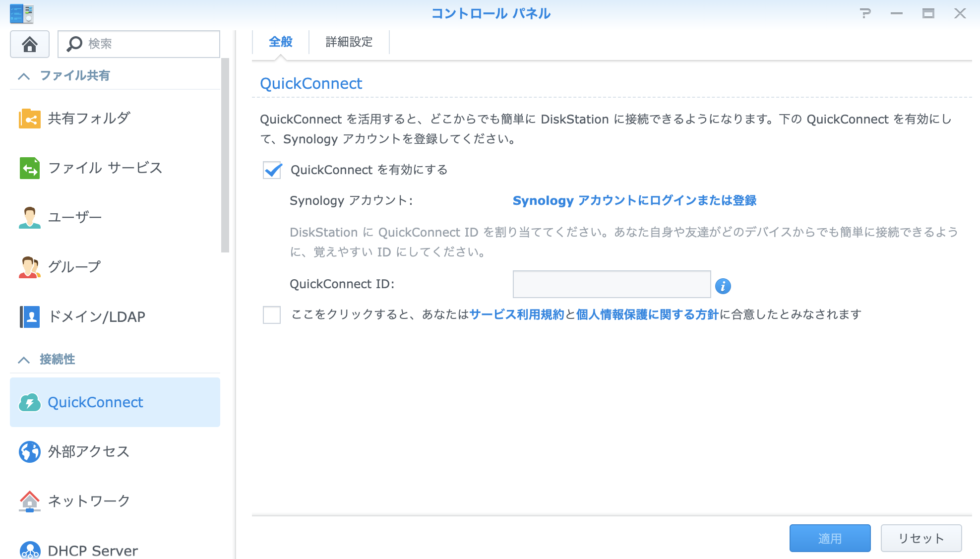
Task: Click the 共有フォルダ folder icon
Action: [30, 119]
